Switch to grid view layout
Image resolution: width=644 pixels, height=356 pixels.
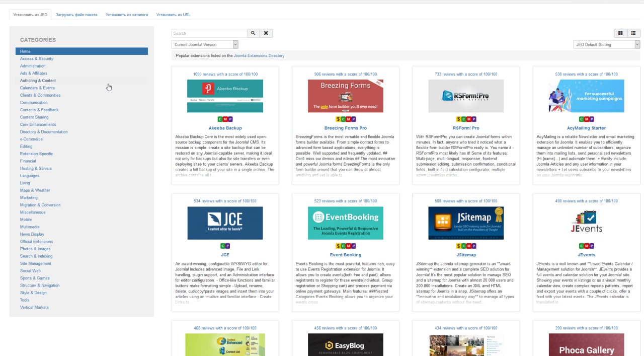(x=620, y=33)
